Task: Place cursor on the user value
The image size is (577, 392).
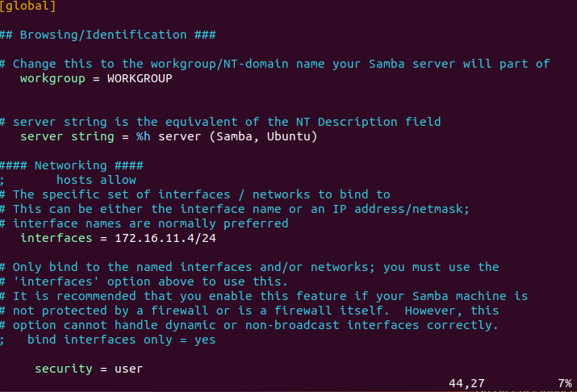Action: tap(129, 369)
